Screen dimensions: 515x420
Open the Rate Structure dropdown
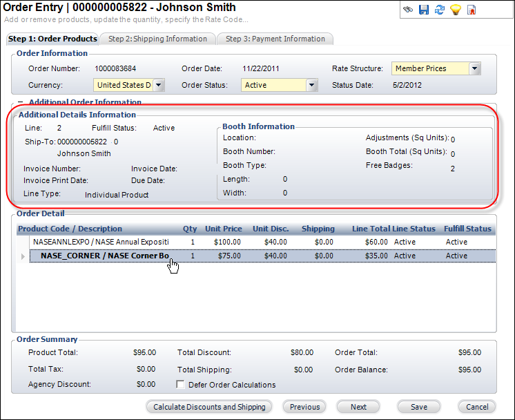[474, 68]
